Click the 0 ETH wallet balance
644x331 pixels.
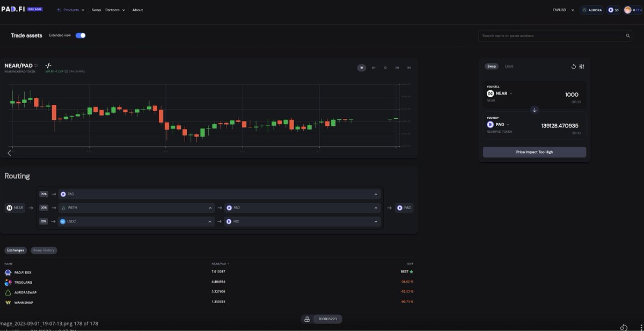638,10
